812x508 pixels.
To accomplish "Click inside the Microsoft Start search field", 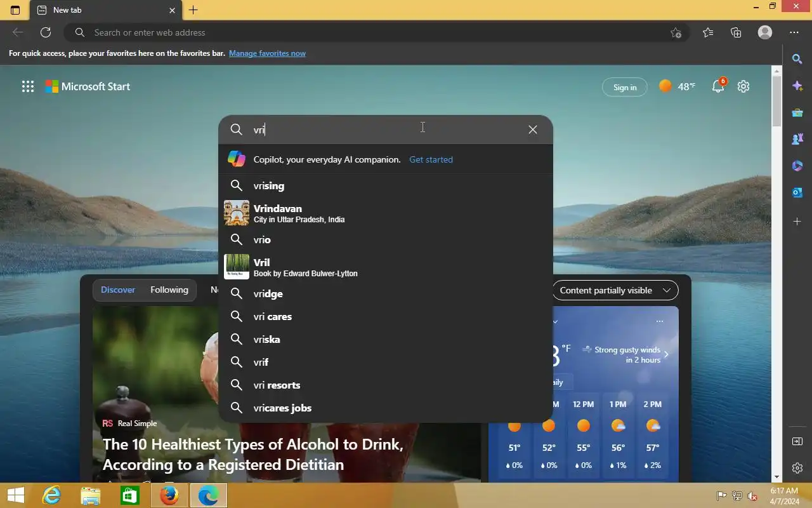I will coord(386,130).
